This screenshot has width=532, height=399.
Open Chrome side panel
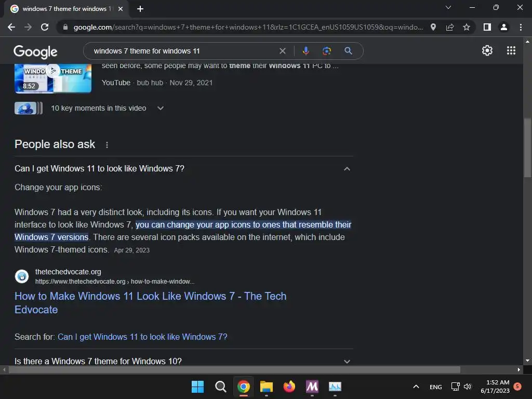click(487, 27)
